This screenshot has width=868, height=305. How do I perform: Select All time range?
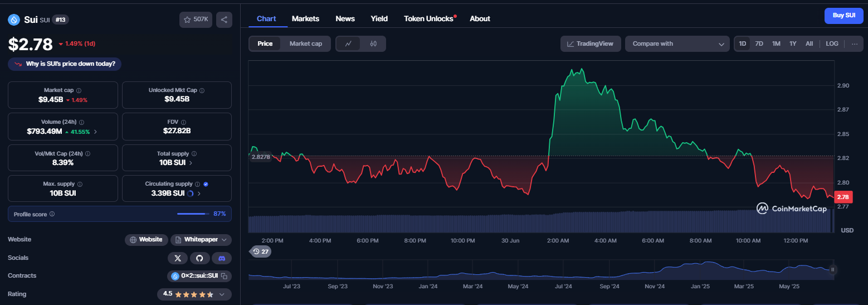click(x=809, y=43)
